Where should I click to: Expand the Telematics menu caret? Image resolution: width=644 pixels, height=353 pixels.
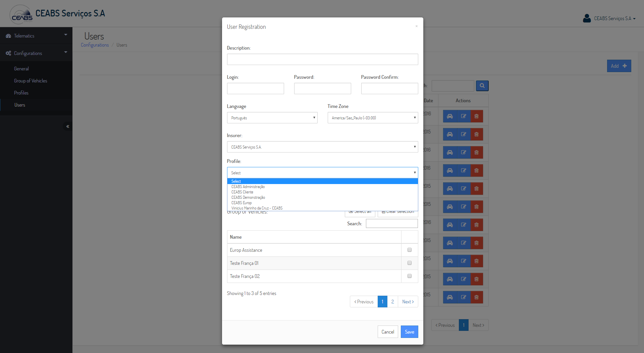coord(66,35)
